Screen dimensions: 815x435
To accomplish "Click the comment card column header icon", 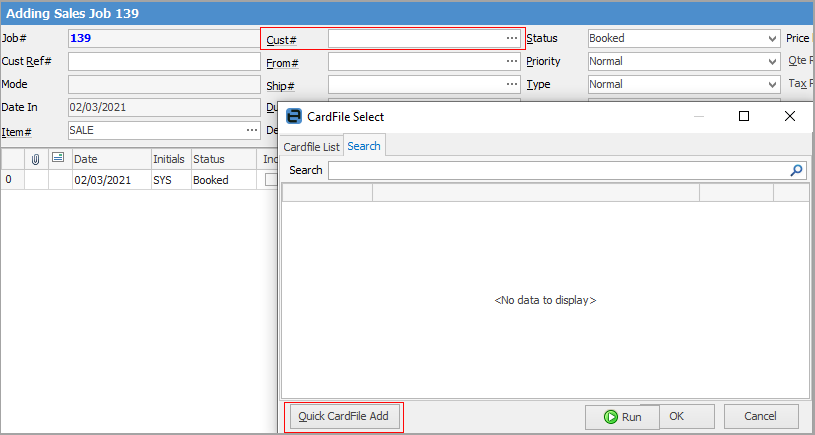I will point(59,158).
